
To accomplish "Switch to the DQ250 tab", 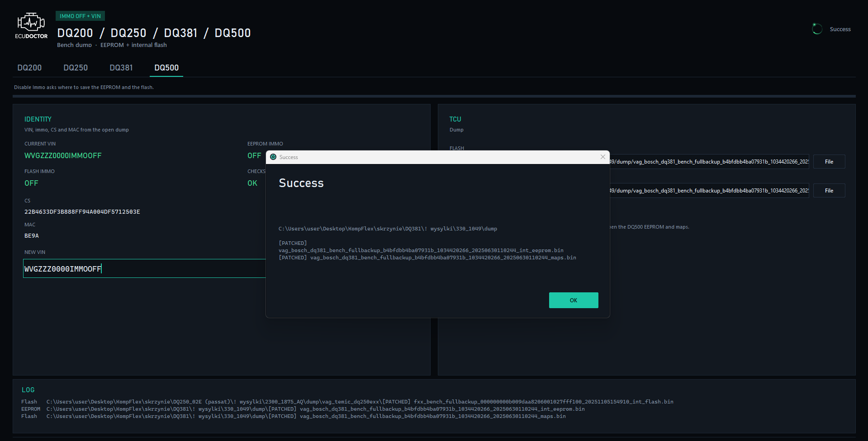I will click(x=76, y=68).
